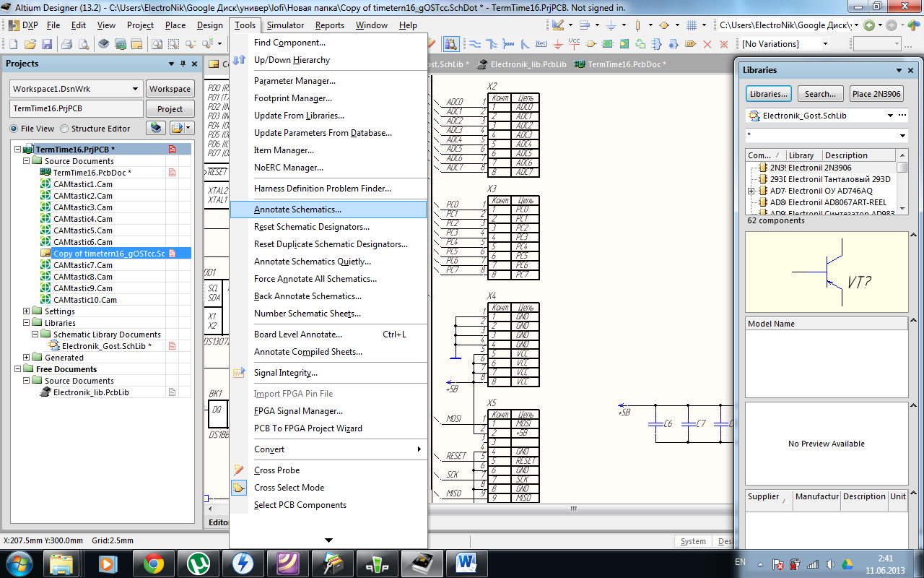Screen dimensions: 924x578
Task: Open the Simulator menu
Action: coord(285,25)
